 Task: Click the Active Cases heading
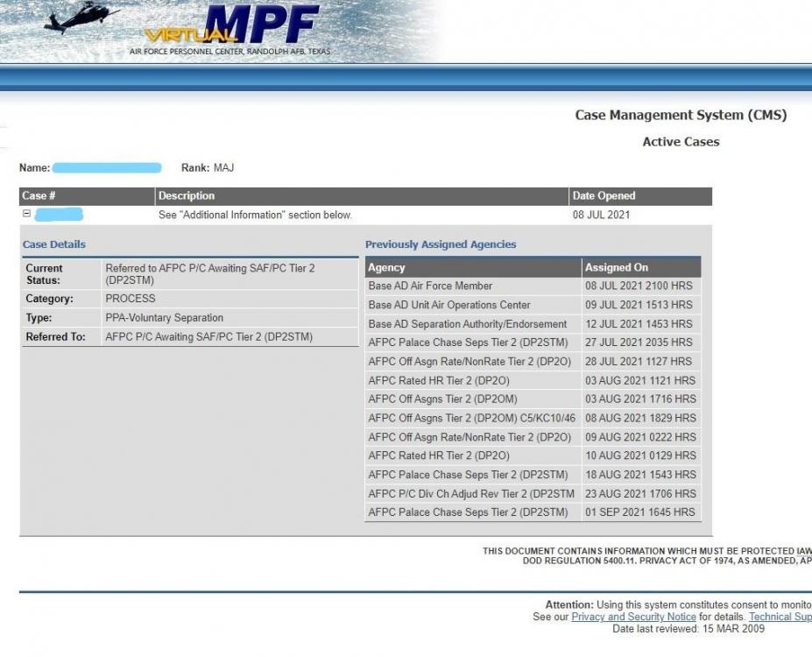pos(681,142)
